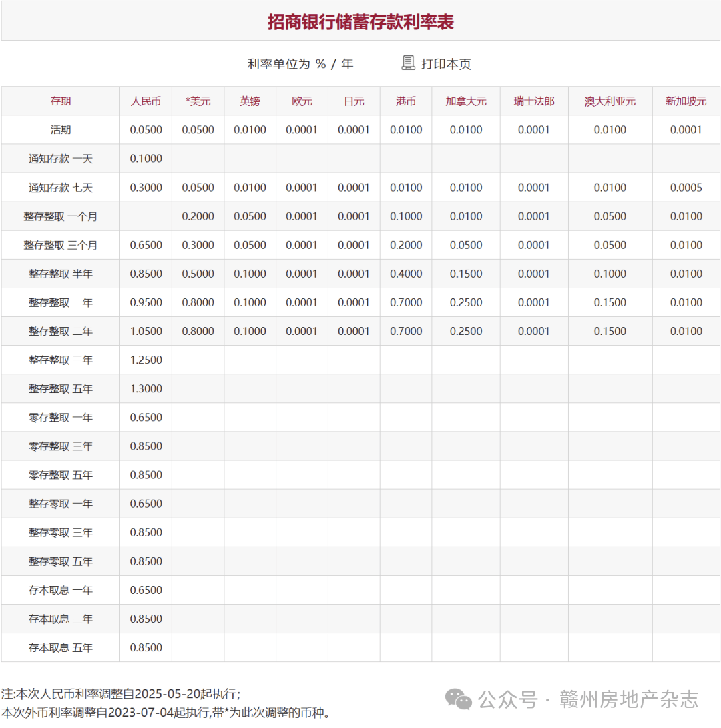Click the 招商银行储蓄存款利率表 title
721x728 pixels.
pos(360,22)
